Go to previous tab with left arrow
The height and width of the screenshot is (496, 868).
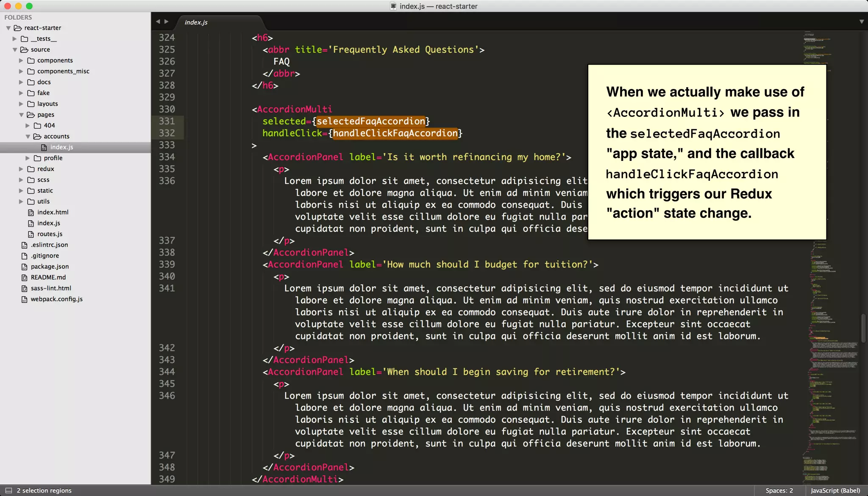[158, 22]
